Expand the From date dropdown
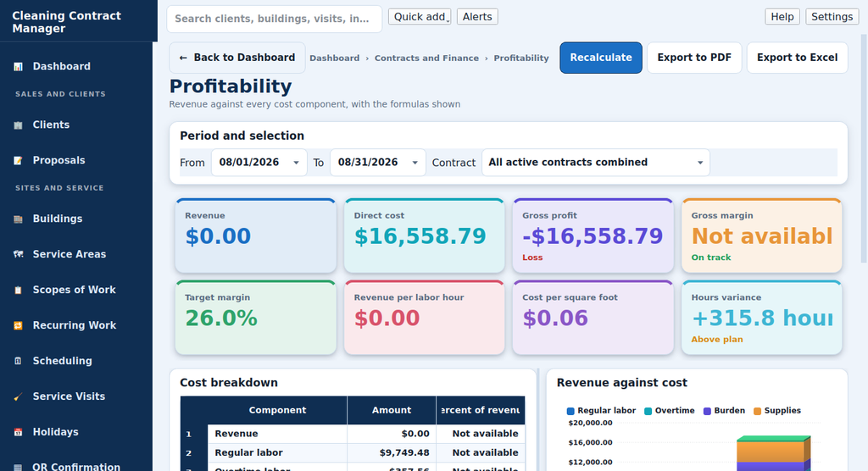This screenshot has width=868, height=471. coord(259,162)
